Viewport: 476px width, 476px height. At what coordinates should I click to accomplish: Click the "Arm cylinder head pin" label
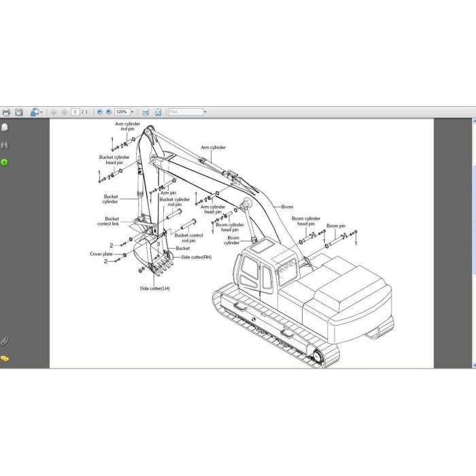click(x=213, y=209)
